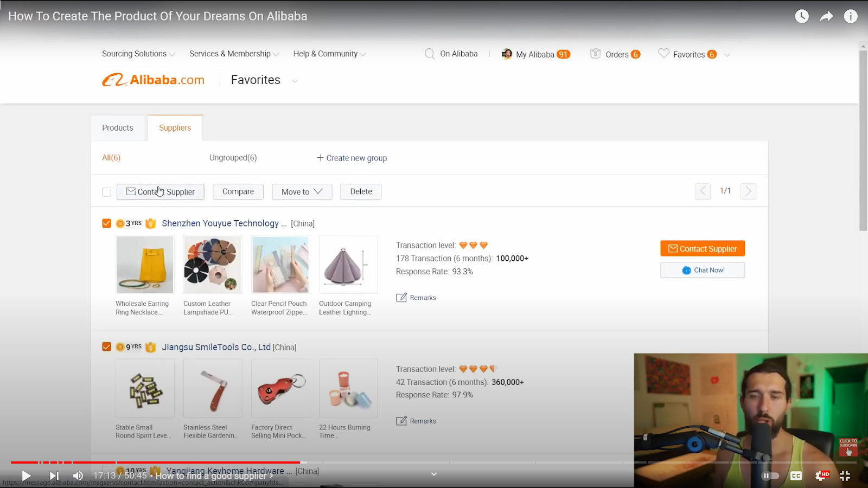Image resolution: width=868 pixels, height=488 pixels.
Task: Click the Compare button
Action: click(238, 191)
